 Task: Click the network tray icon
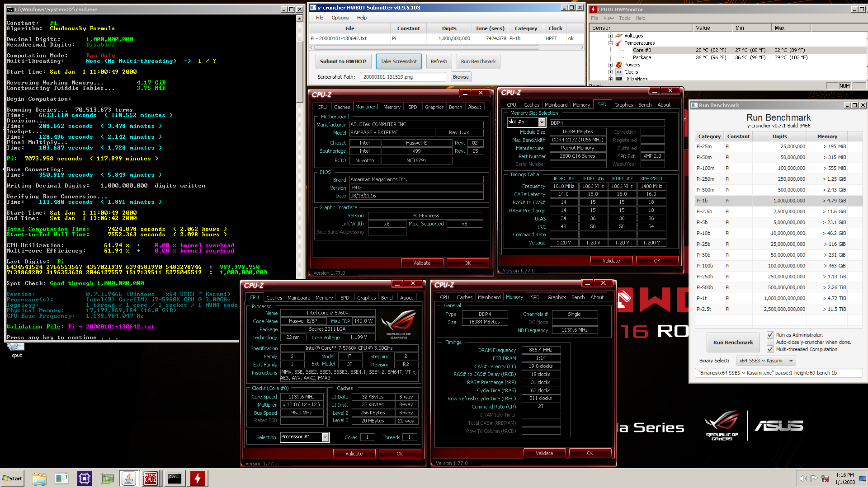pos(825,479)
